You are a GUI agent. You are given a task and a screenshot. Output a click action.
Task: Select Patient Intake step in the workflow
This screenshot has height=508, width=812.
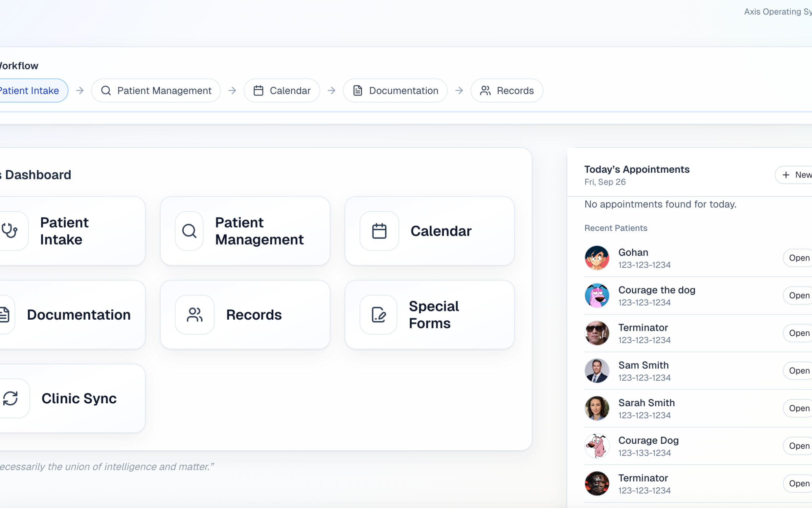(29, 90)
